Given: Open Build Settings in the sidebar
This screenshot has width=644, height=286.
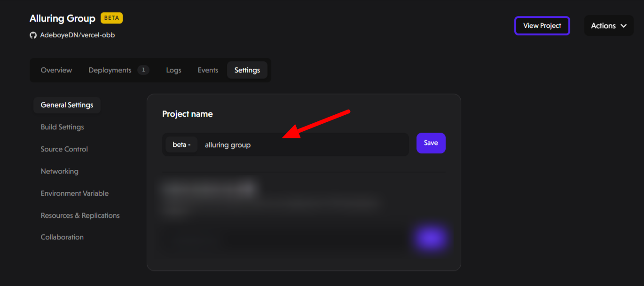Looking at the screenshot, I should [62, 127].
